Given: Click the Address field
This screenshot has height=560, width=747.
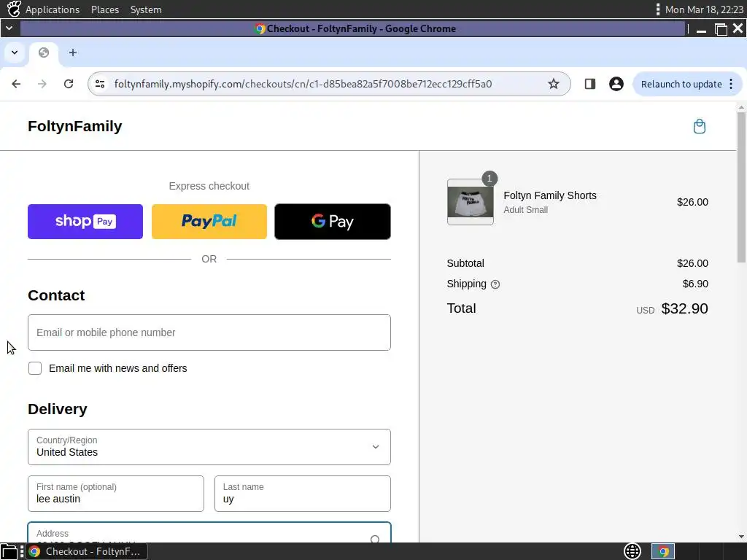Looking at the screenshot, I should coord(209,533).
